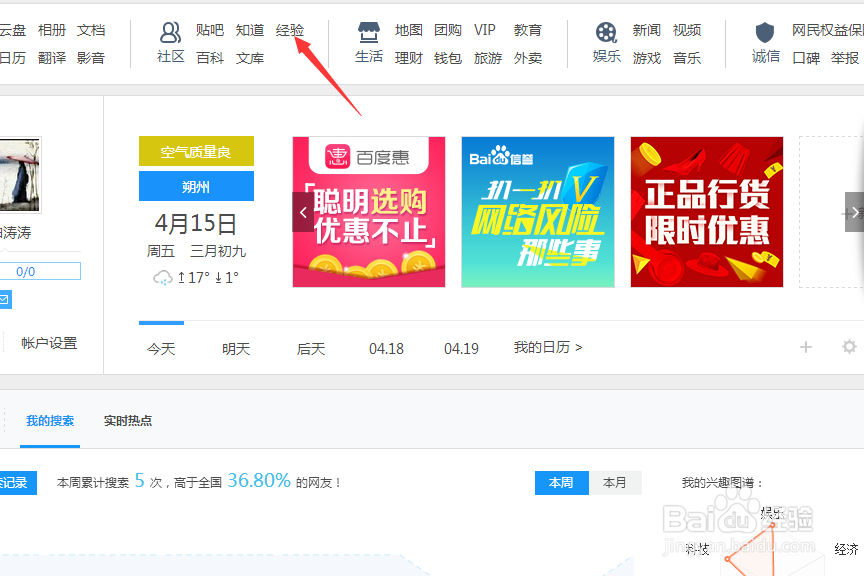This screenshot has height=576, width=864.
Task: Open the 社区 community icon
Action: (x=170, y=33)
